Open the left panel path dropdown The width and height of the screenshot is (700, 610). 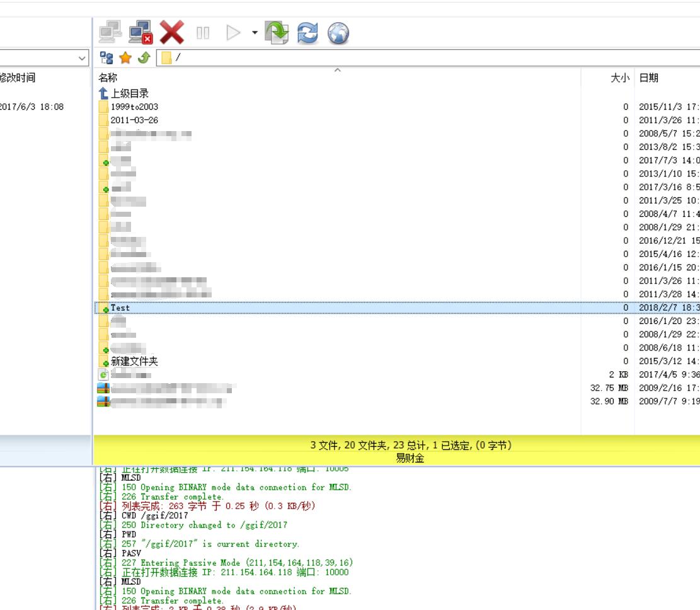(83, 58)
